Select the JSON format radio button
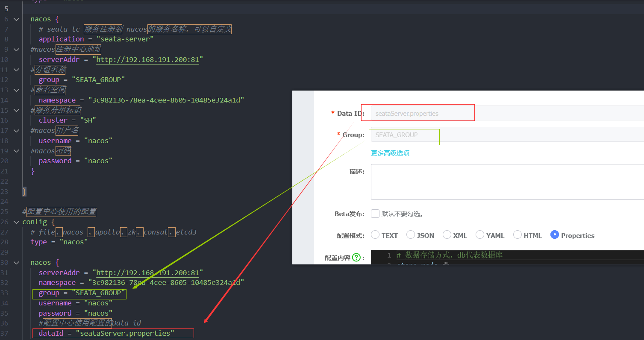 pyautogui.click(x=411, y=234)
